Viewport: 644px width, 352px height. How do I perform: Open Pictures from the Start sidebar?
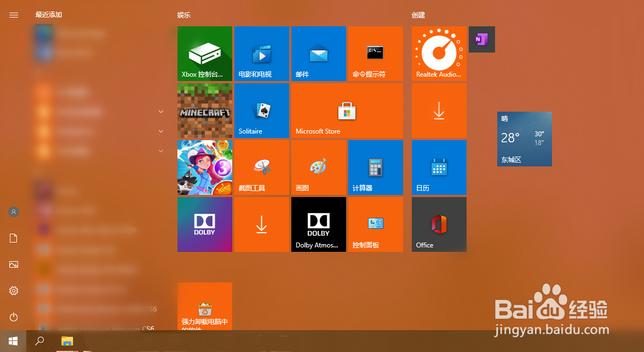coord(14,264)
